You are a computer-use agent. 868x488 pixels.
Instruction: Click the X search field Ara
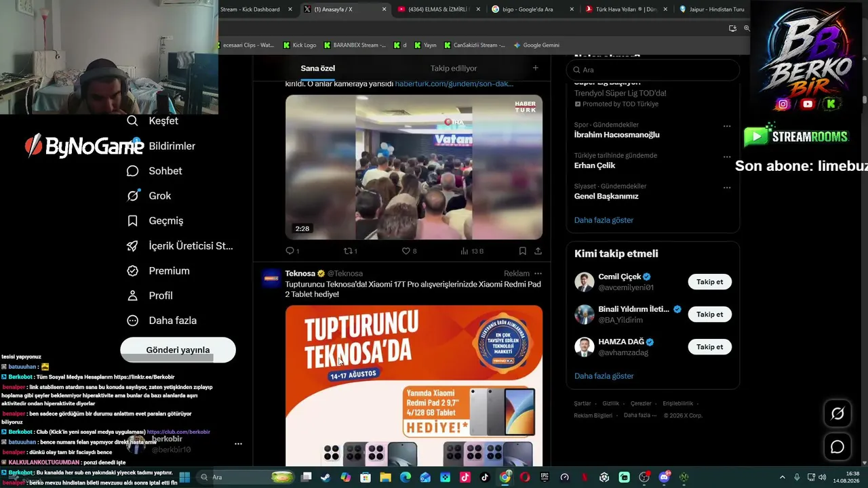click(652, 70)
